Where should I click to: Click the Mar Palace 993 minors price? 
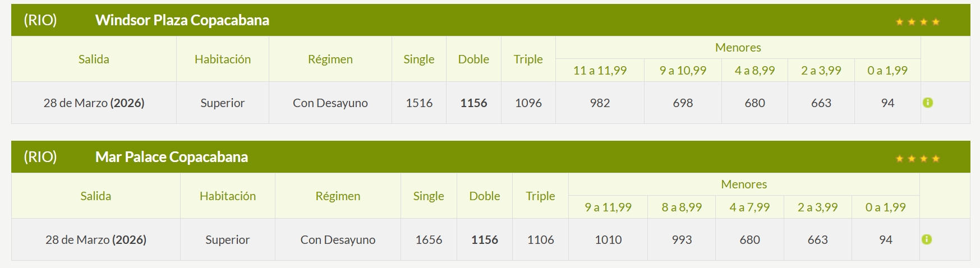(x=682, y=240)
